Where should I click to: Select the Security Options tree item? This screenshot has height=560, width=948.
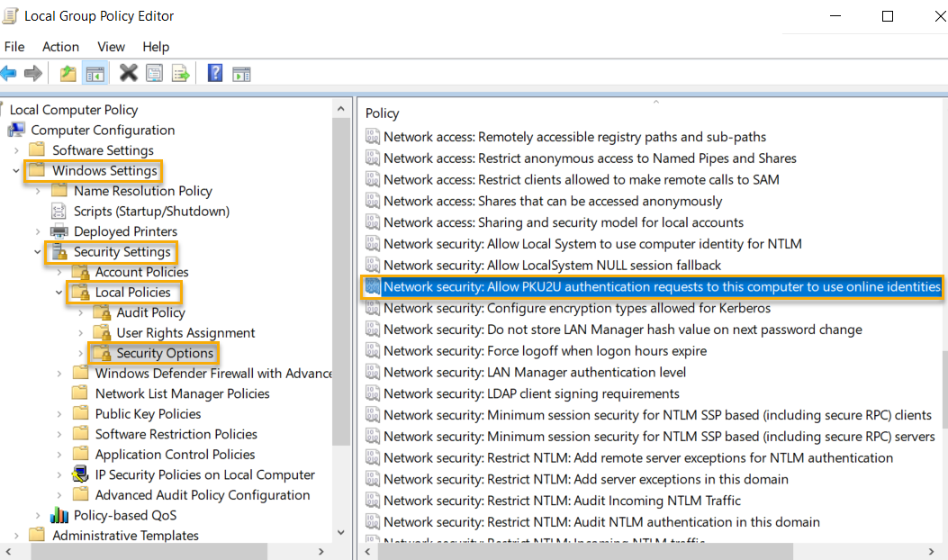tap(153, 352)
